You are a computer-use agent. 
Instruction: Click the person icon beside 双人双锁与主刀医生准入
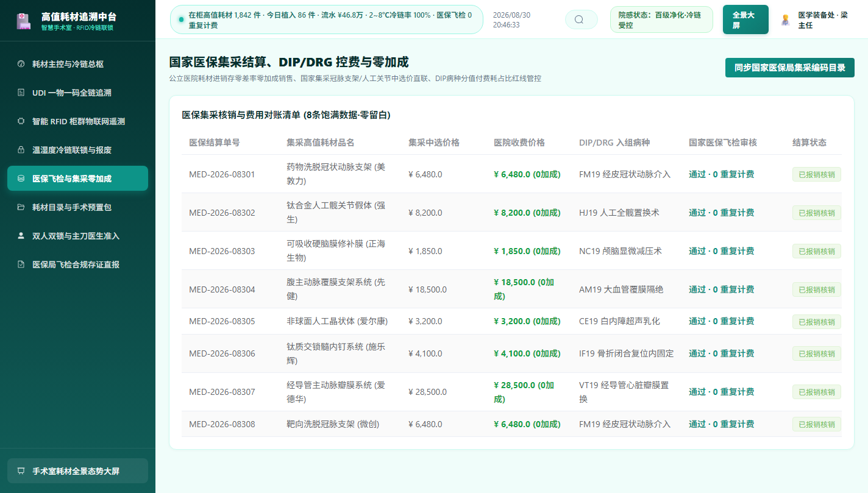[x=21, y=236]
